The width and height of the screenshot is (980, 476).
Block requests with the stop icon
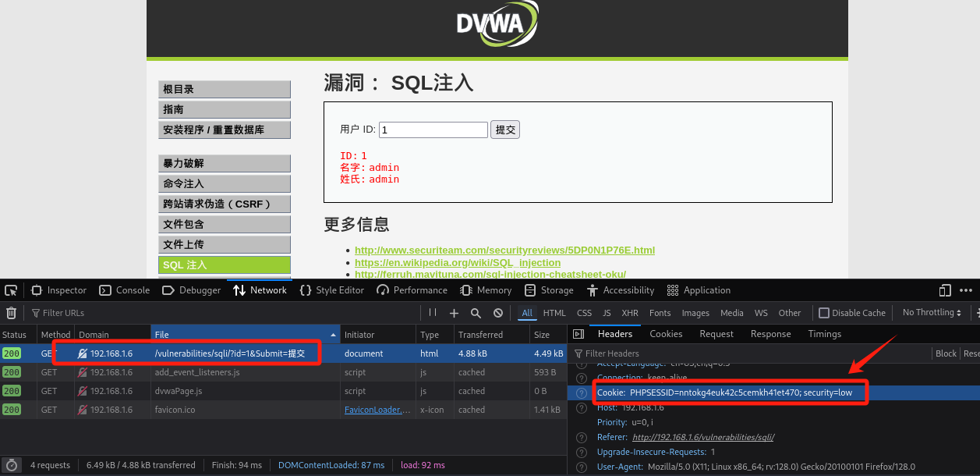(x=497, y=312)
